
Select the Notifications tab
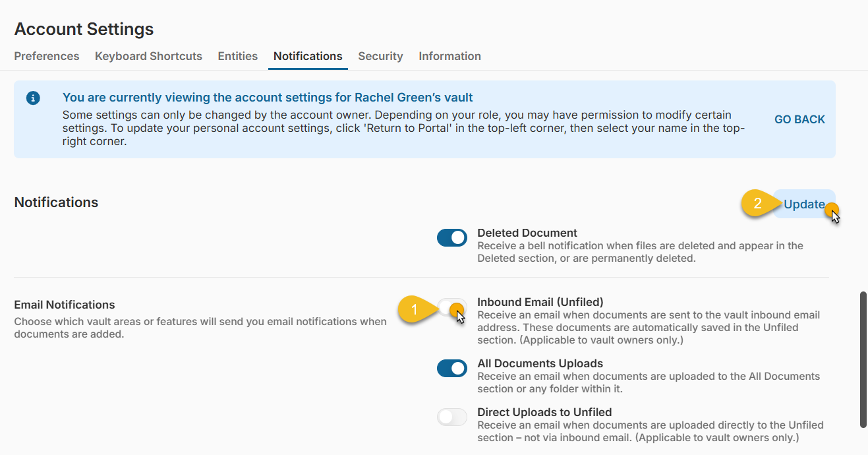[x=307, y=56]
